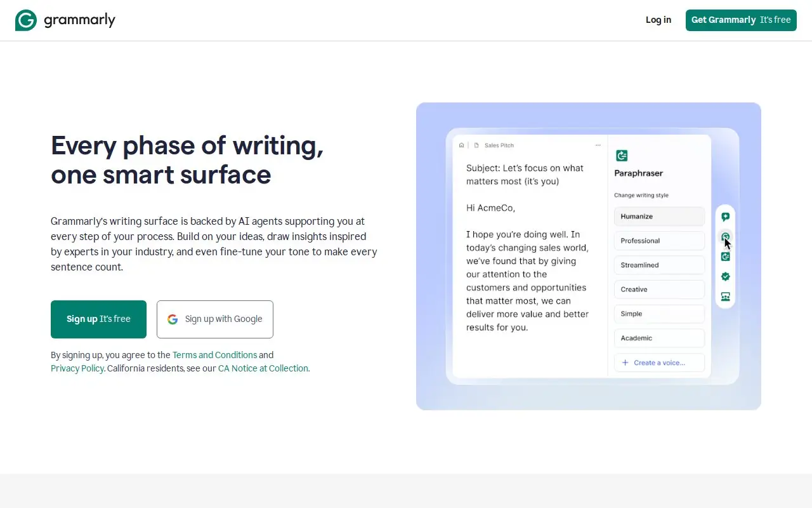Click the Google logo on the sign-up button

click(x=173, y=319)
